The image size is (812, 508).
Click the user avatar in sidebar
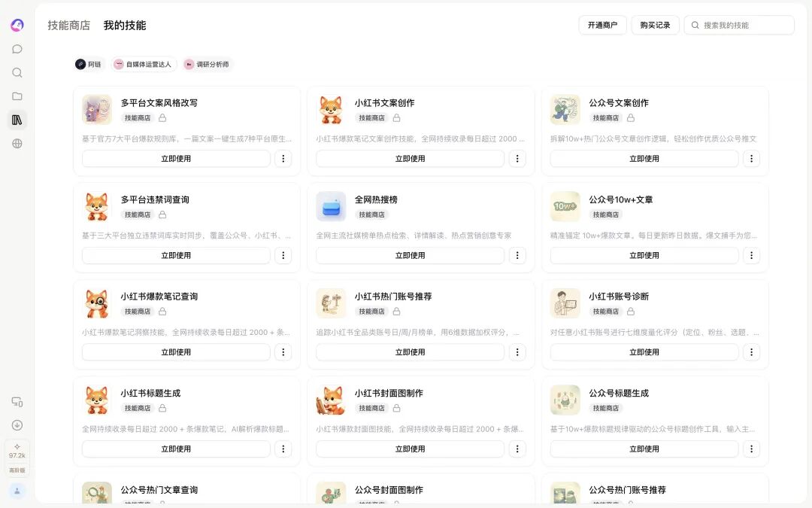(x=17, y=491)
